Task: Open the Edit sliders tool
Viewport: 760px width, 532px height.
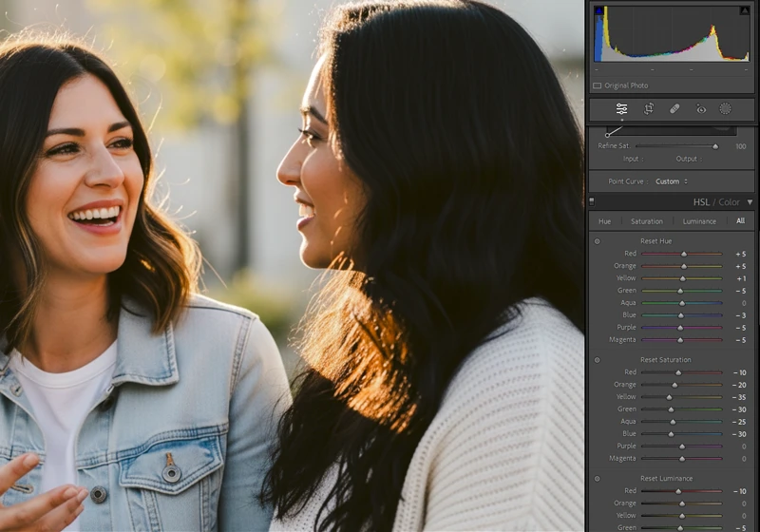Action: pyautogui.click(x=621, y=109)
